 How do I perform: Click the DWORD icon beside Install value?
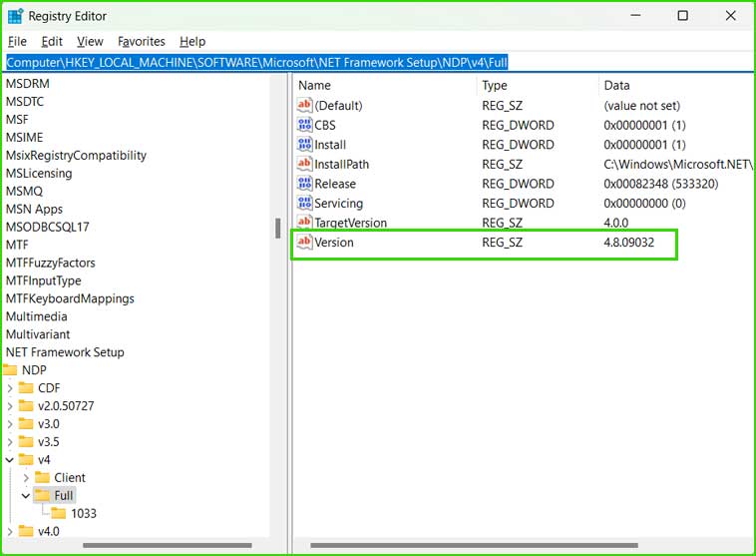pos(304,144)
